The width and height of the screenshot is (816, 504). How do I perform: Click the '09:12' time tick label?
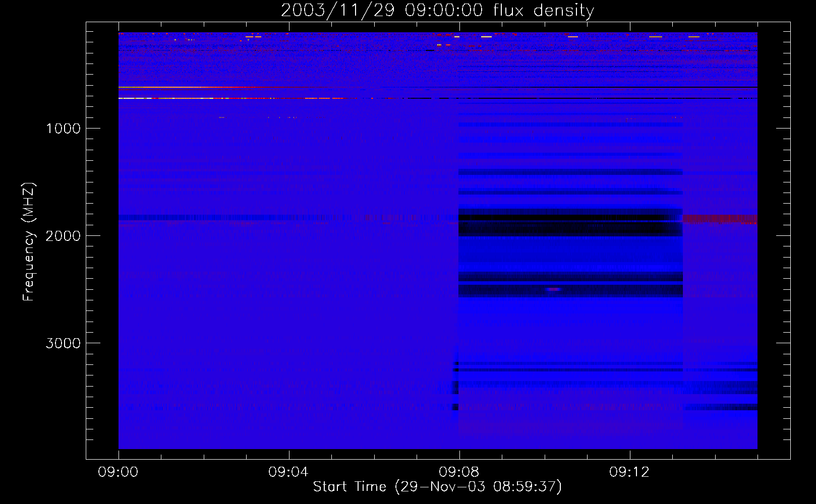pyautogui.click(x=629, y=472)
